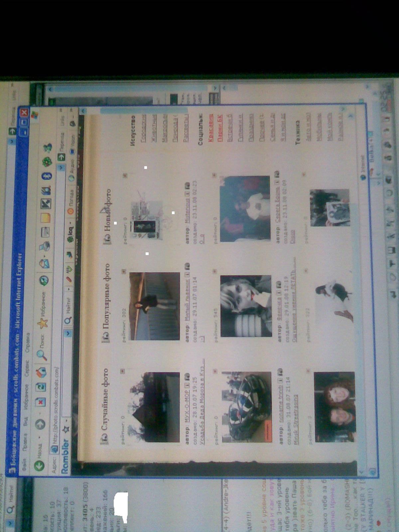Open Погода weather button on Rambler bar

coord(71,201)
